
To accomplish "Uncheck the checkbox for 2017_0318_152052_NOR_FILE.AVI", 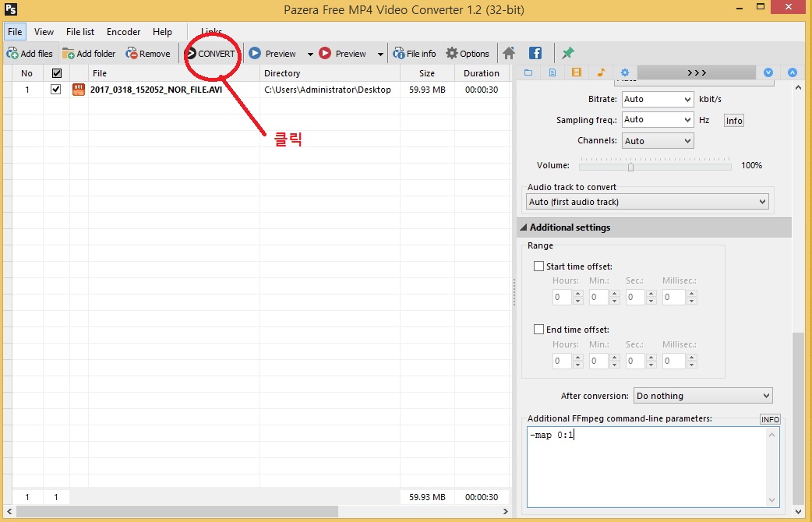I will [x=55, y=90].
